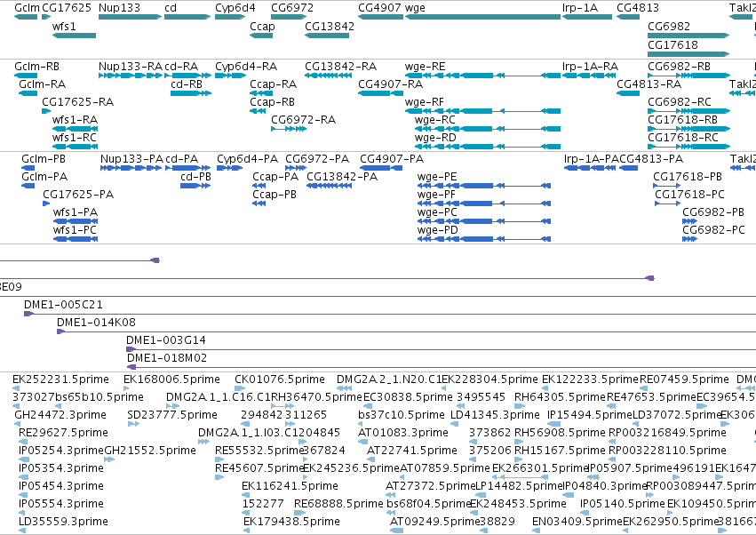Click the Ccap gene label
Screen dimensions: 756x535
pyautogui.click(x=262, y=27)
